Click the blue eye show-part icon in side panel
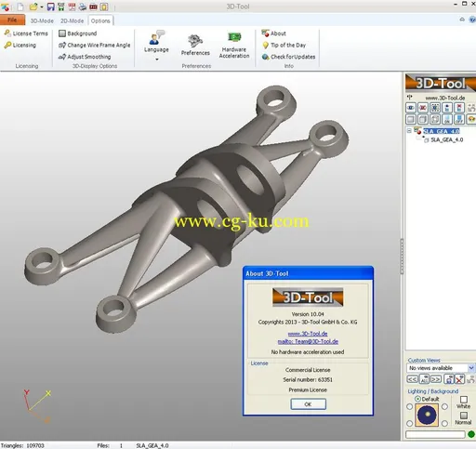 pos(411,108)
